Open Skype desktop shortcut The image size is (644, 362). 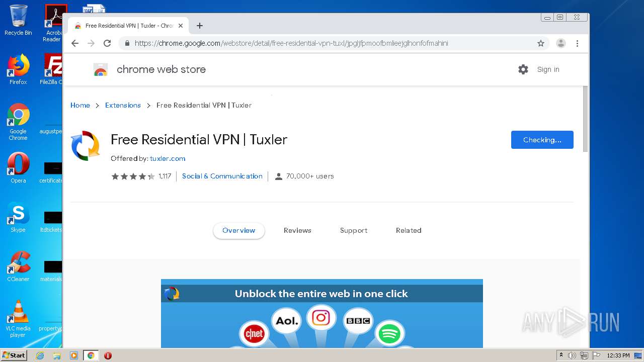coord(18,217)
